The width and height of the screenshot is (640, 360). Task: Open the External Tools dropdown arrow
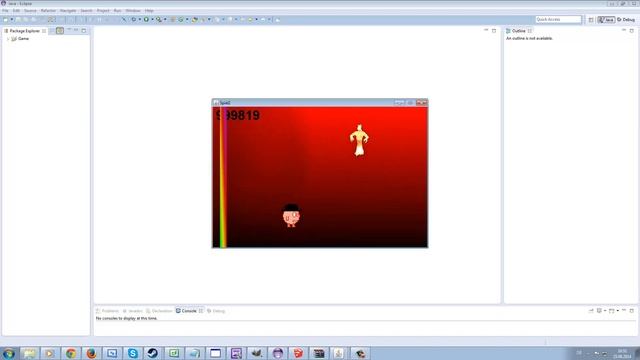(x=165, y=20)
